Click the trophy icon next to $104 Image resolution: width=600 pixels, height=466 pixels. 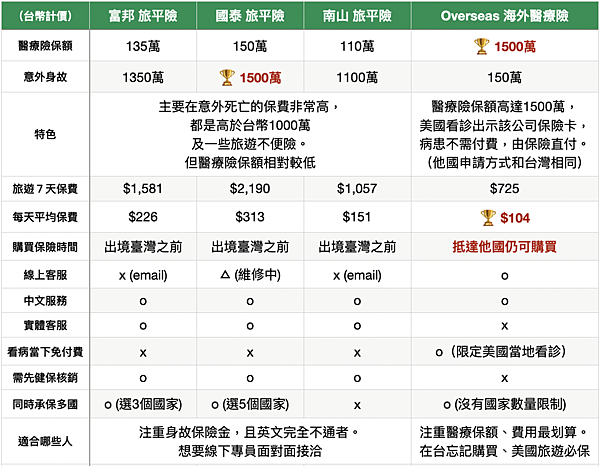pos(488,218)
